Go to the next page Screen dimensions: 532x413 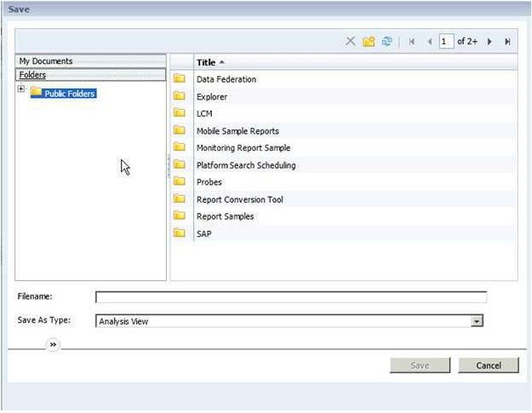click(x=489, y=42)
